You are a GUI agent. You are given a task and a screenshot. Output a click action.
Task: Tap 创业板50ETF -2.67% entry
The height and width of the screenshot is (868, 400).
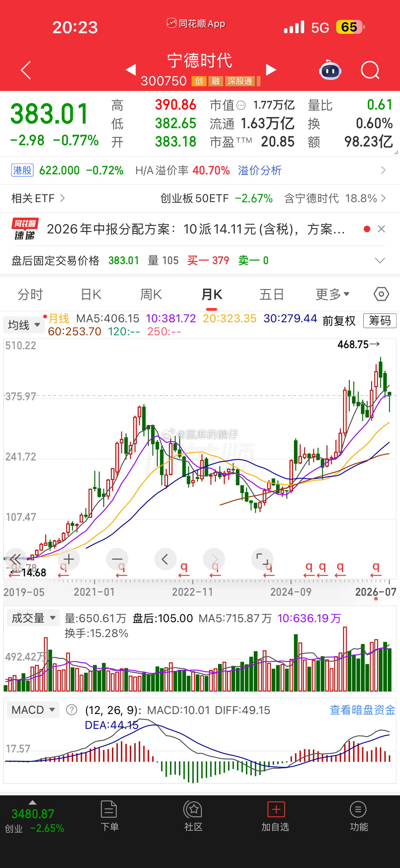click(216, 198)
